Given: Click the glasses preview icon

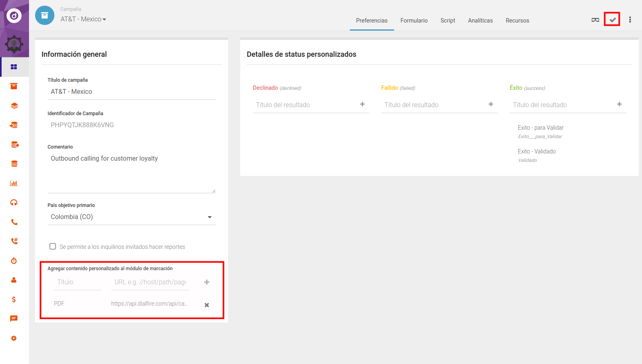Looking at the screenshot, I should pyautogui.click(x=595, y=20).
